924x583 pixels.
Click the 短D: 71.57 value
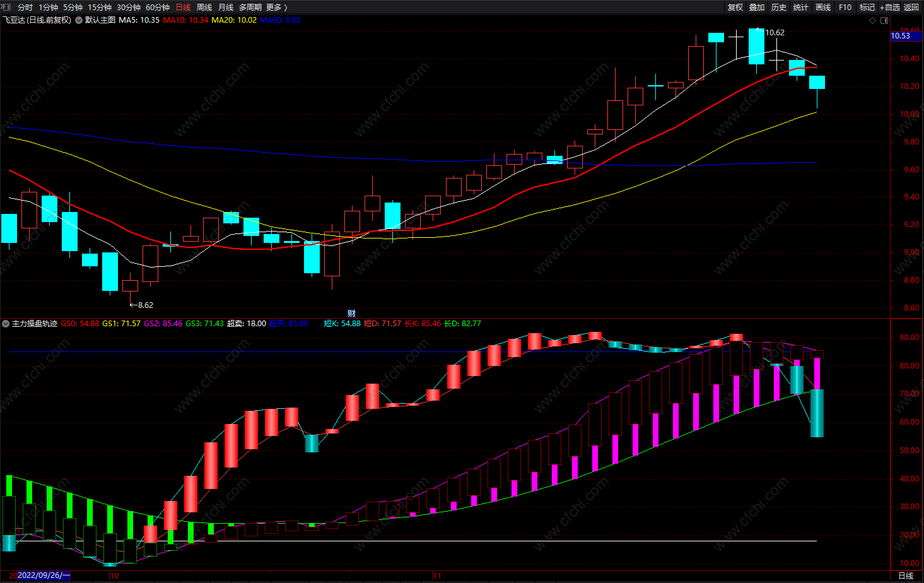coord(383,323)
